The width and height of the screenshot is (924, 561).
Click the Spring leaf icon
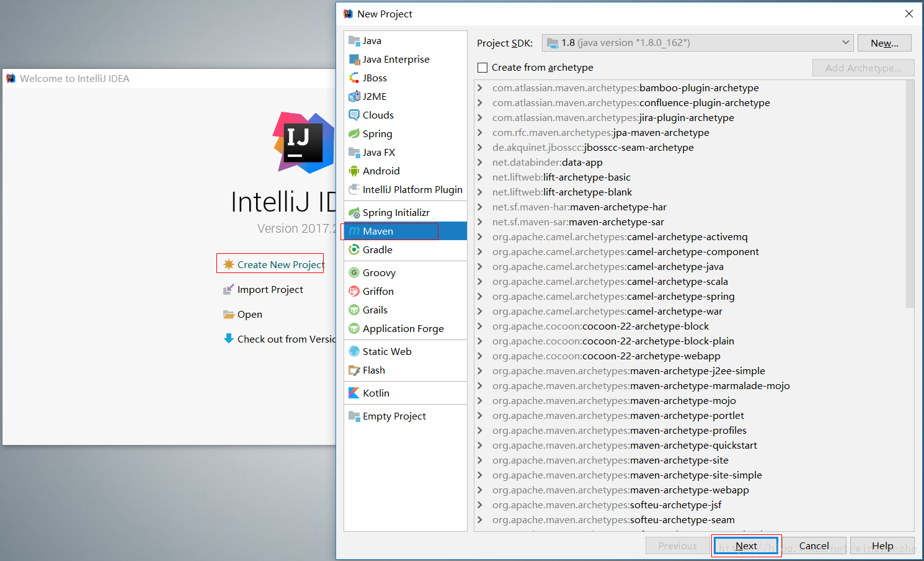(354, 134)
